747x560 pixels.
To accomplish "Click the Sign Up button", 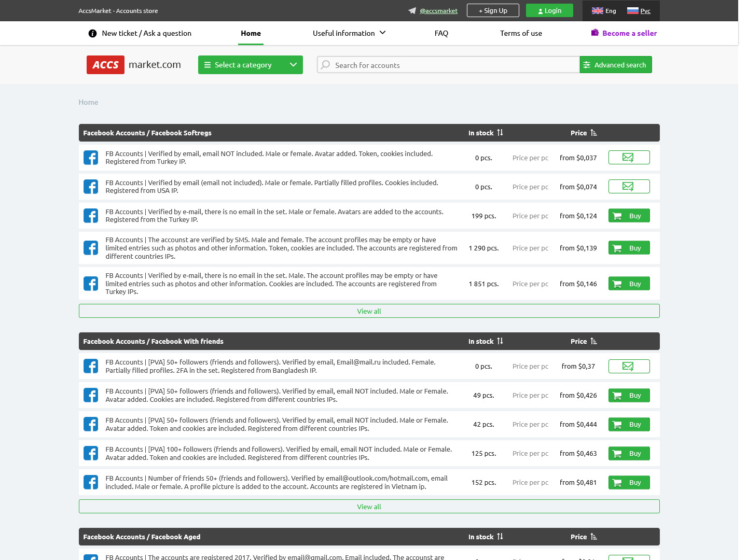I will (x=493, y=10).
